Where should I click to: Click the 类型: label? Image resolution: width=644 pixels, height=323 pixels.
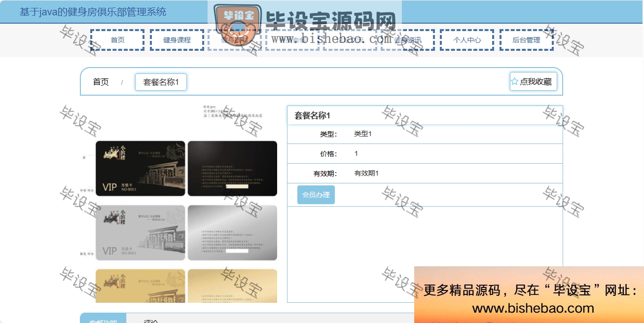pos(328,134)
